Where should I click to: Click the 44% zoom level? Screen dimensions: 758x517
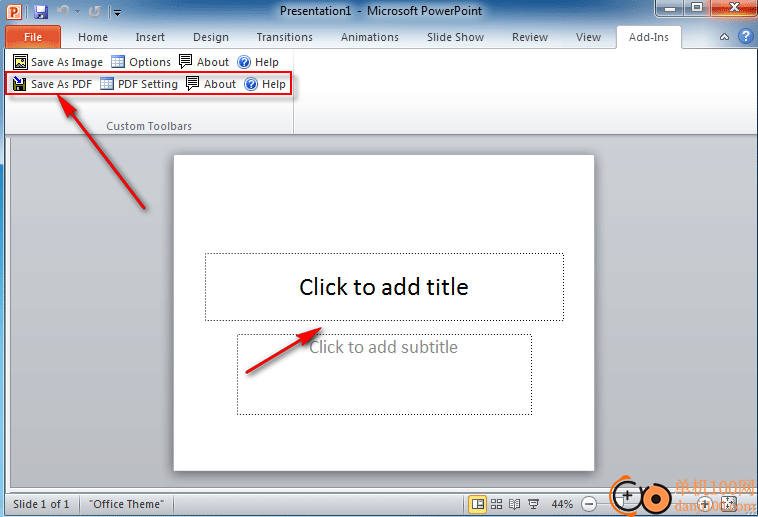pyautogui.click(x=562, y=504)
